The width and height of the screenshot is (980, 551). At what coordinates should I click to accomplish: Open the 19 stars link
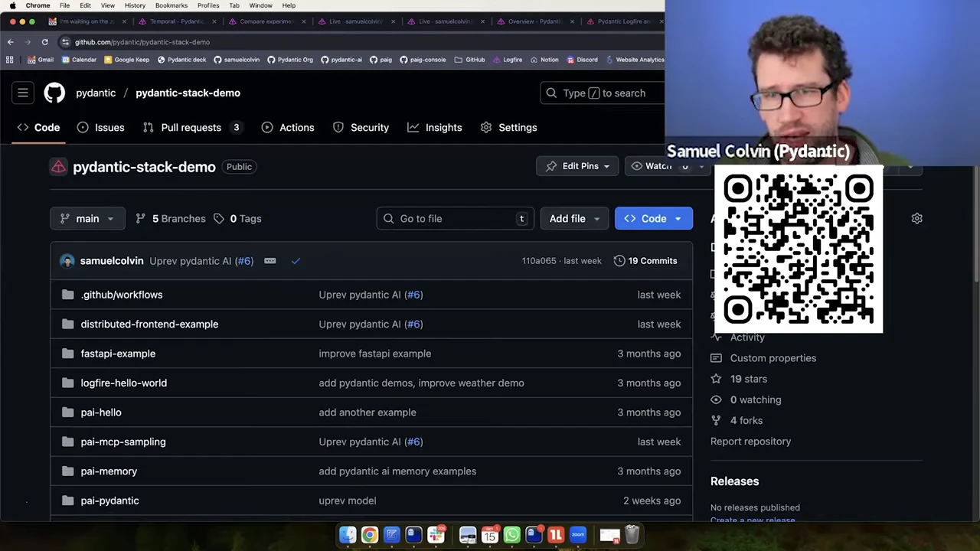(739, 379)
